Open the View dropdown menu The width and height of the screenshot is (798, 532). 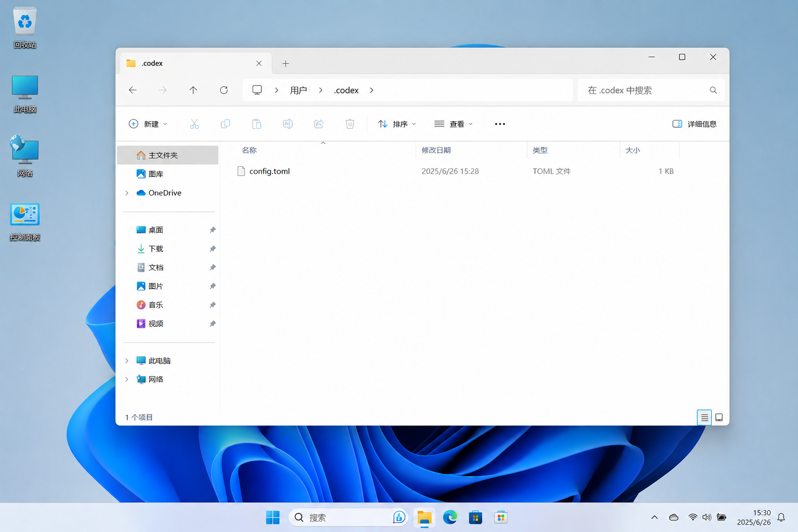pos(454,124)
